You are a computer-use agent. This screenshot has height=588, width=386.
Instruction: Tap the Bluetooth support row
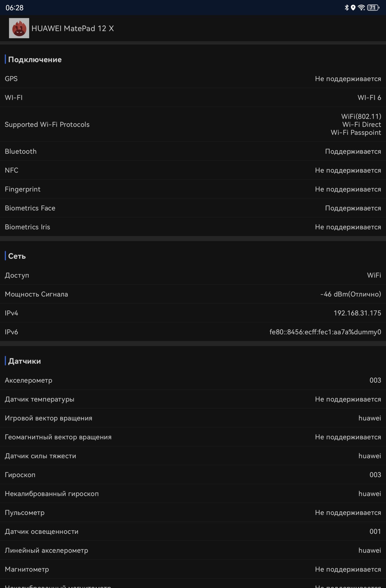pyautogui.click(x=193, y=151)
